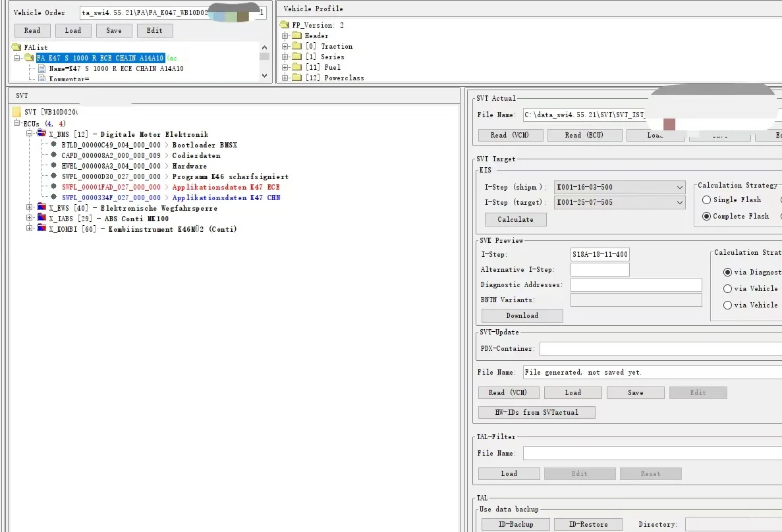
Task: Select Applikationsdaten K47 CHN row
Action: pos(171,198)
